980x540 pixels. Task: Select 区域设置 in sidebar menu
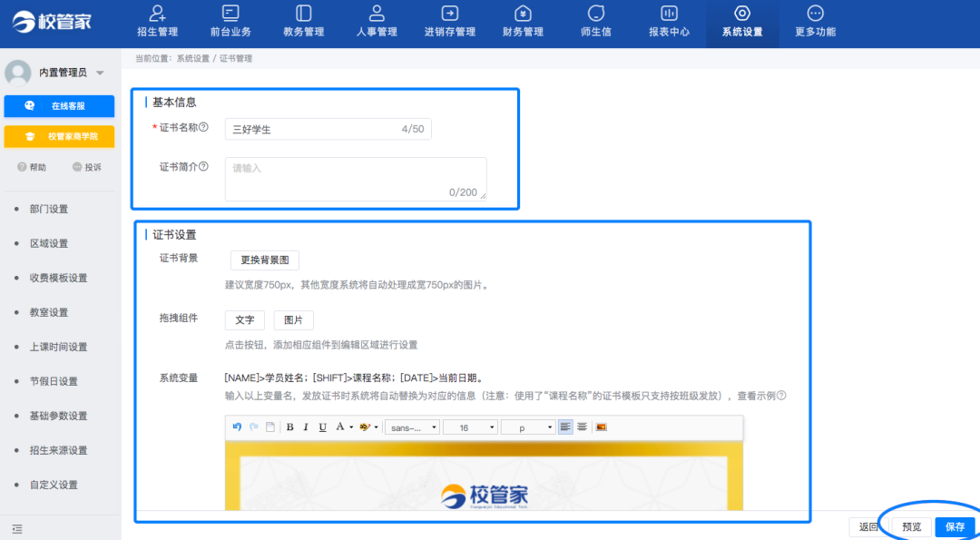[49, 243]
